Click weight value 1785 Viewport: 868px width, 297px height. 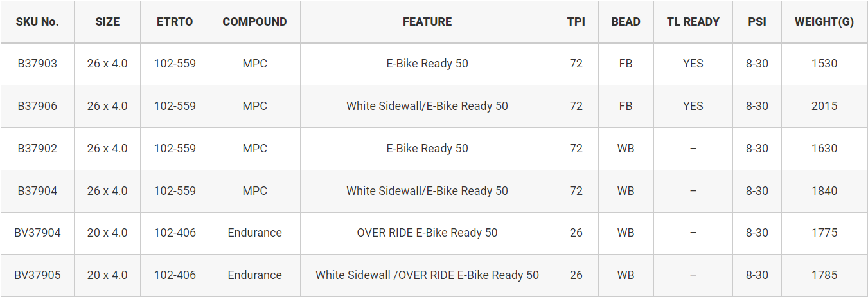pos(824,275)
